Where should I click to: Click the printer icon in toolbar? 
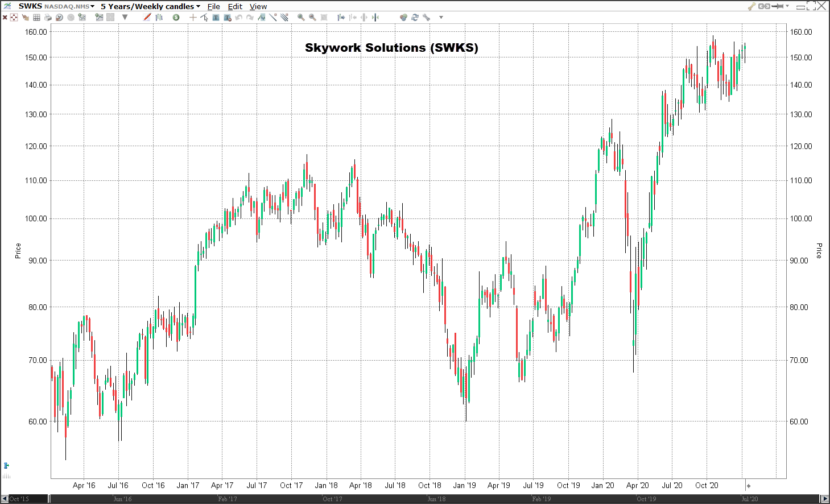[48, 18]
